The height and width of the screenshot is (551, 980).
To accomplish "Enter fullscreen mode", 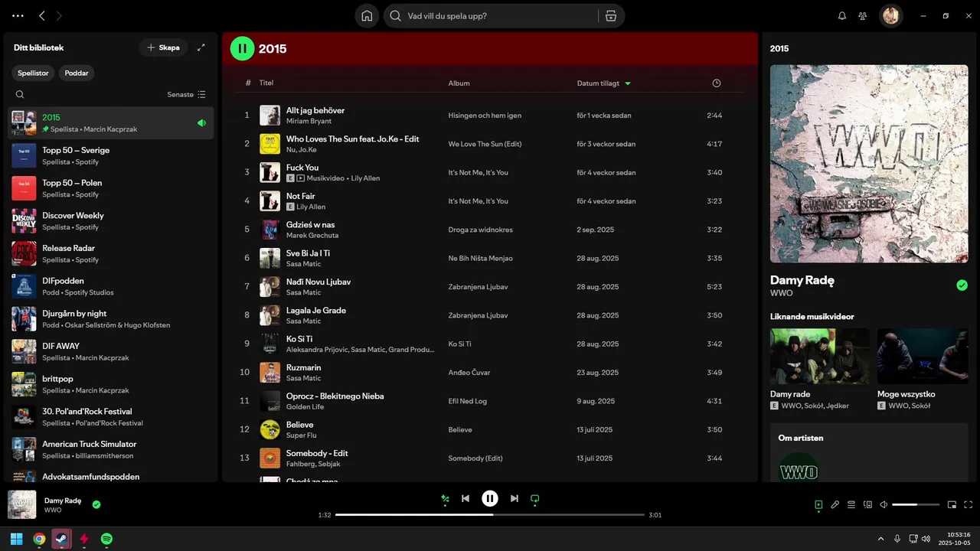I will 969,505.
